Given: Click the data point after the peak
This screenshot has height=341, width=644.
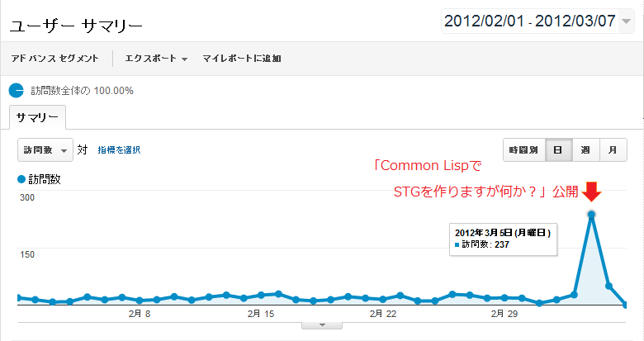Looking at the screenshot, I should [x=608, y=286].
